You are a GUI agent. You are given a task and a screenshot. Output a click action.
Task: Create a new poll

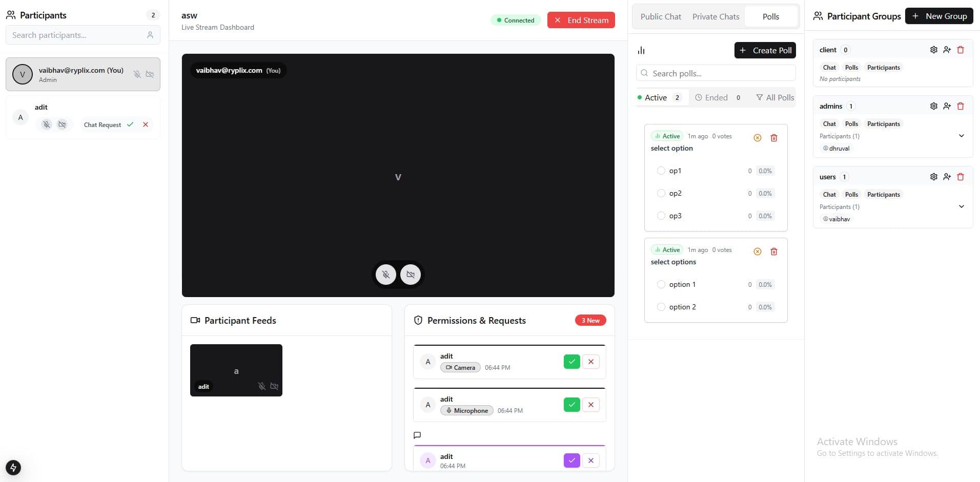765,50
